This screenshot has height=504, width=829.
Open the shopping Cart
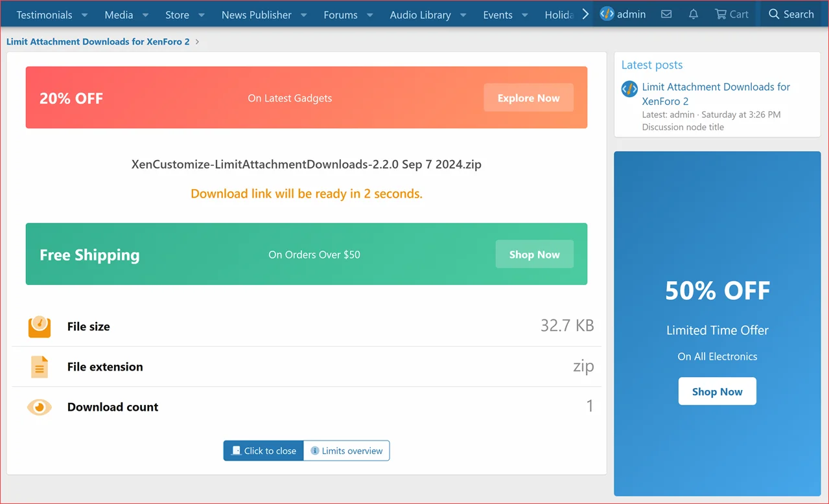point(731,14)
